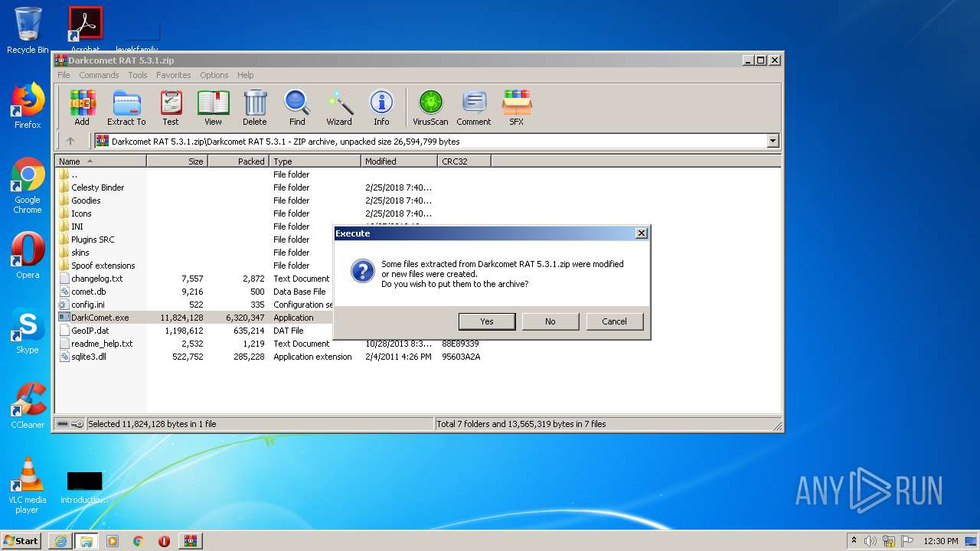The height and width of the screenshot is (551, 980).
Task: Select the Spoof extensions folder
Action: coord(103,266)
